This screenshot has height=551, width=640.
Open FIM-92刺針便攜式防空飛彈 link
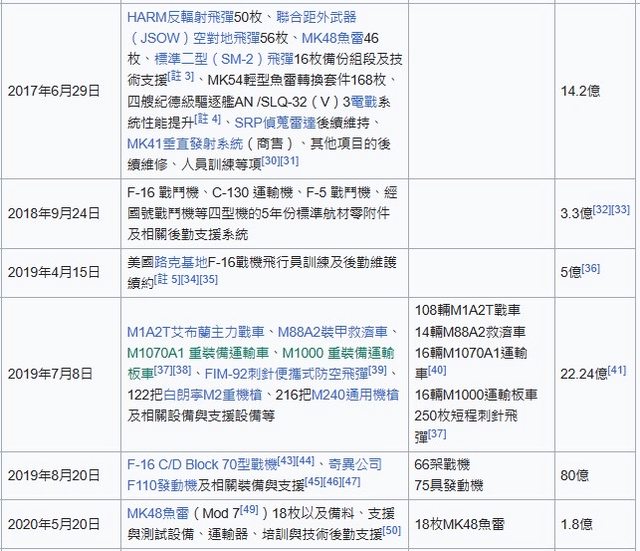pyautogui.click(x=285, y=374)
